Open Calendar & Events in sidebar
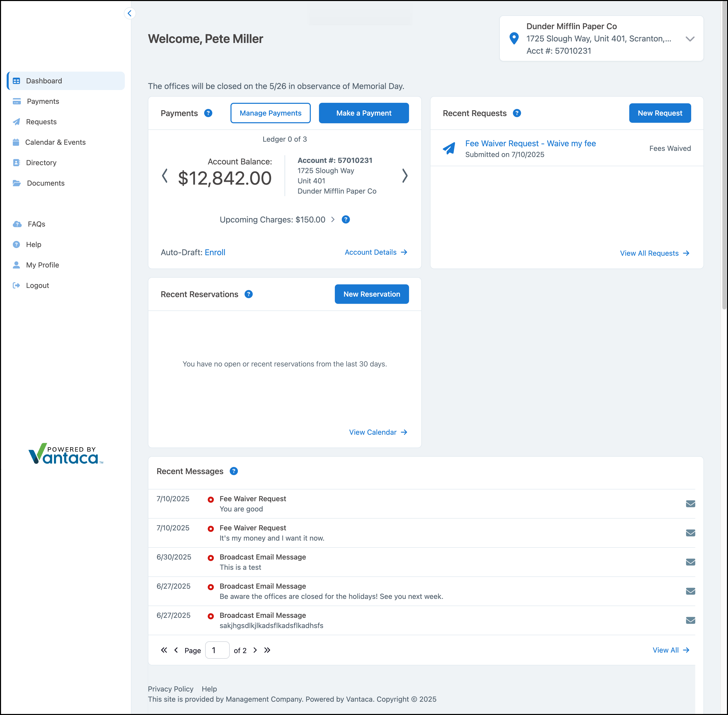Image resolution: width=728 pixels, height=715 pixels. coord(55,142)
